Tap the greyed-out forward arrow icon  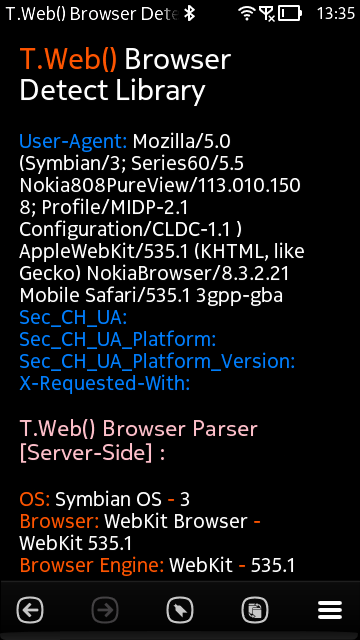[105, 611]
